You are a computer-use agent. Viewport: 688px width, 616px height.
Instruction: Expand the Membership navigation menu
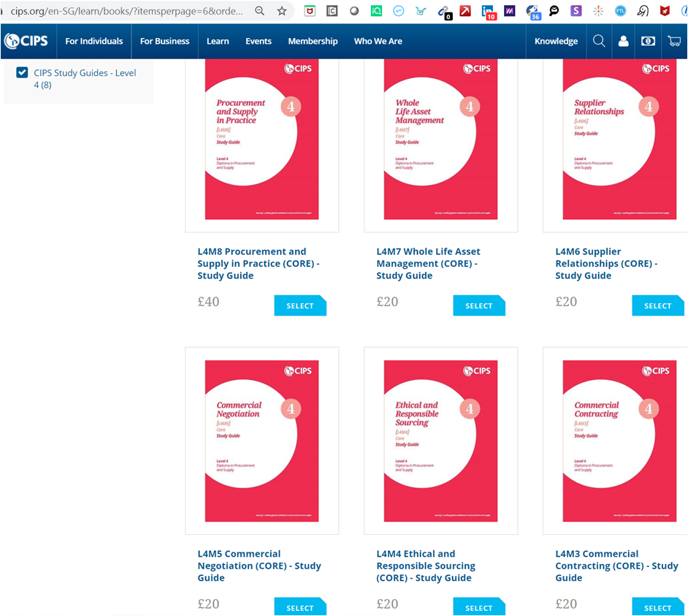[313, 42]
